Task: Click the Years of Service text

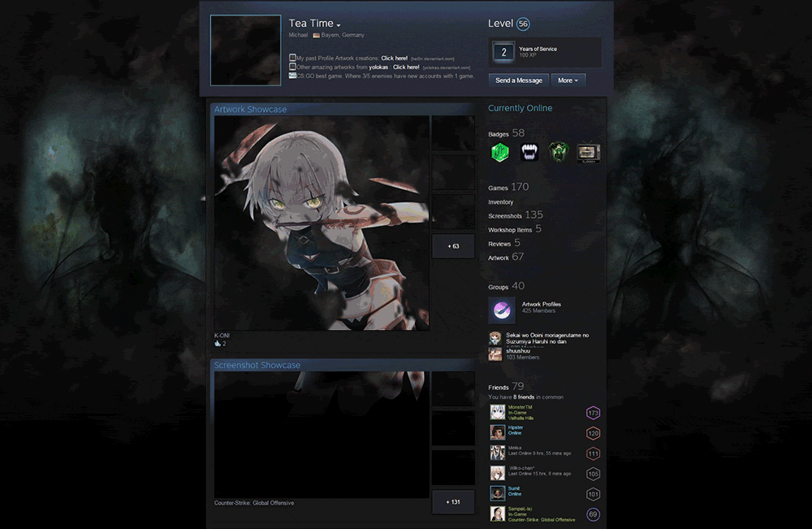Action: pos(538,49)
